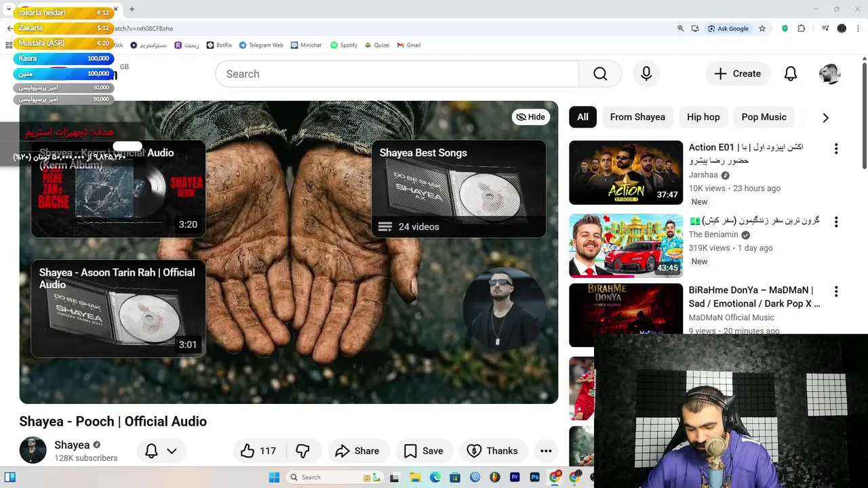Open FL Studio from taskbar
The height and width of the screenshot is (488, 868).
pyautogui.click(x=495, y=477)
